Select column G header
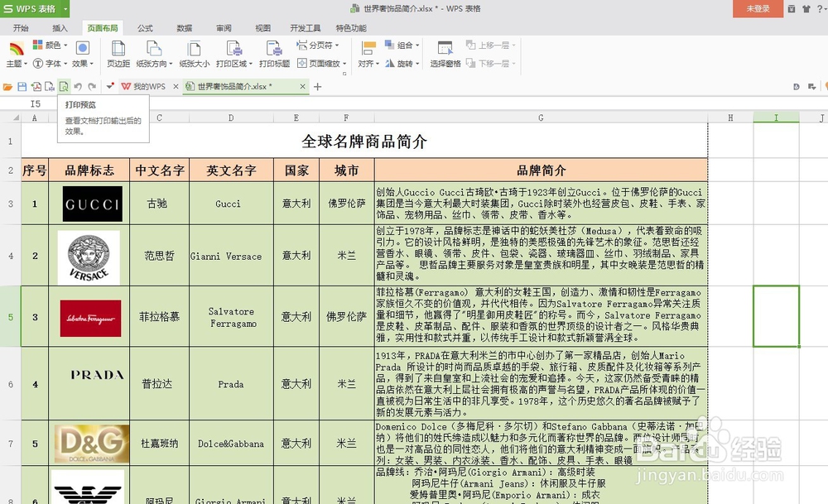This screenshot has width=828, height=504. tap(541, 118)
